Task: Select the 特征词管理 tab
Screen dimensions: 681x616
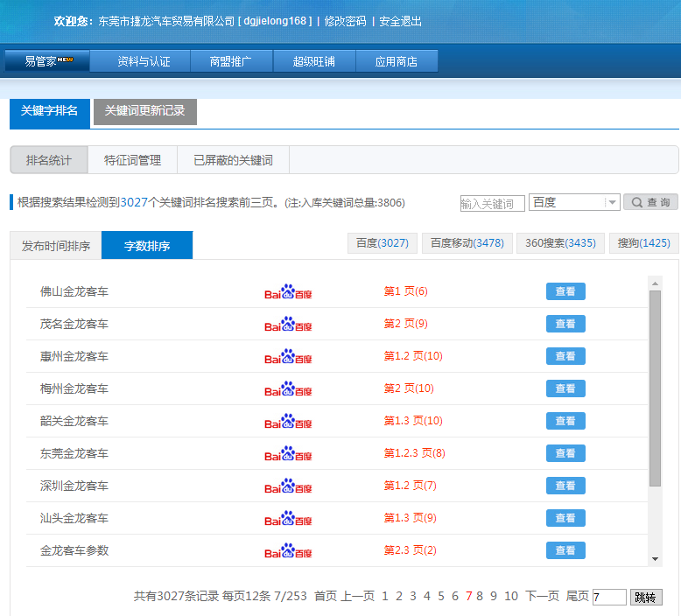Action: [132, 160]
